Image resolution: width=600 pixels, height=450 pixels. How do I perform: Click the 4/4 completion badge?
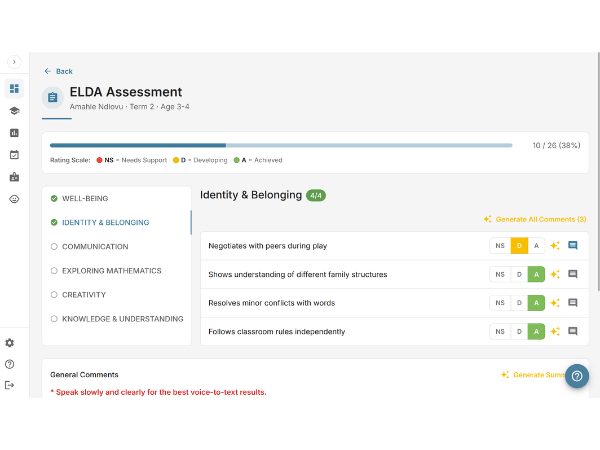(x=316, y=196)
